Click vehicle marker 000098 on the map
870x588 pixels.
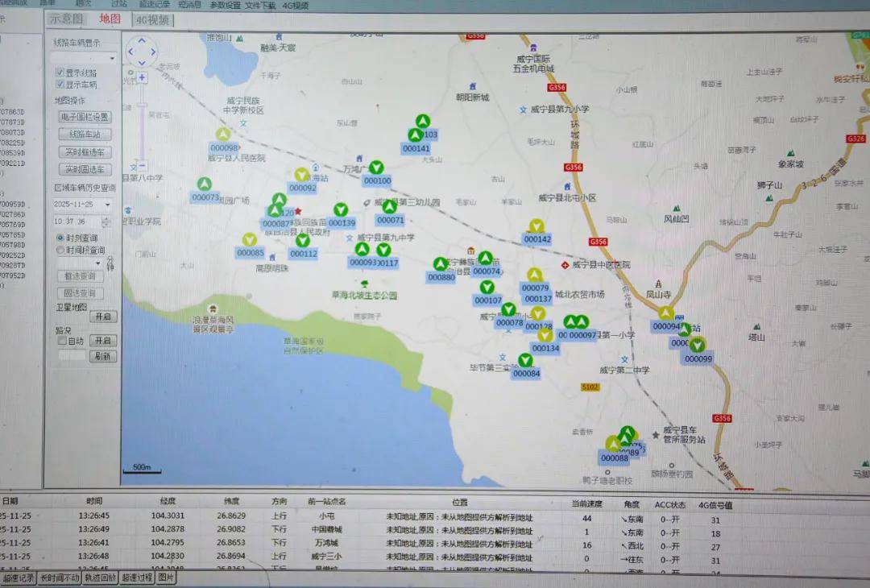pyautogui.click(x=223, y=135)
